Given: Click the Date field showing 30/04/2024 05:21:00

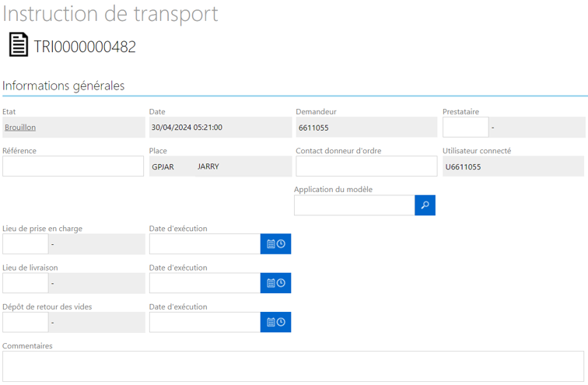Looking at the screenshot, I should (221, 127).
